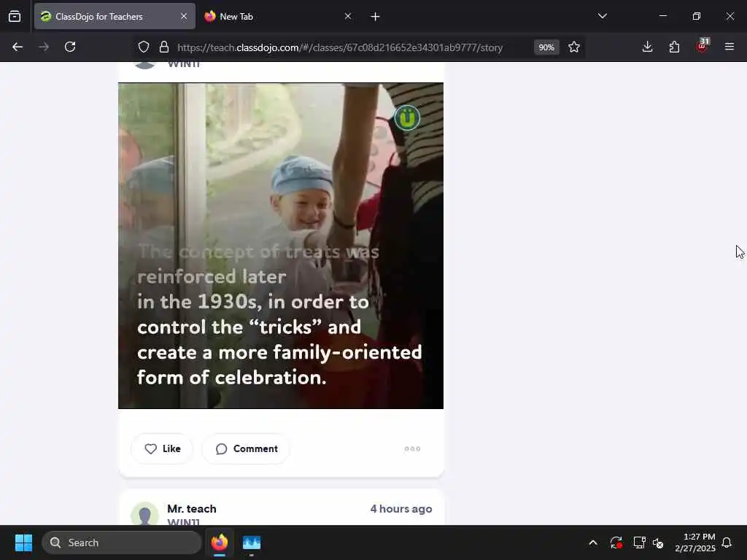
Task: Comment on the Halloween story post
Action: point(246,448)
